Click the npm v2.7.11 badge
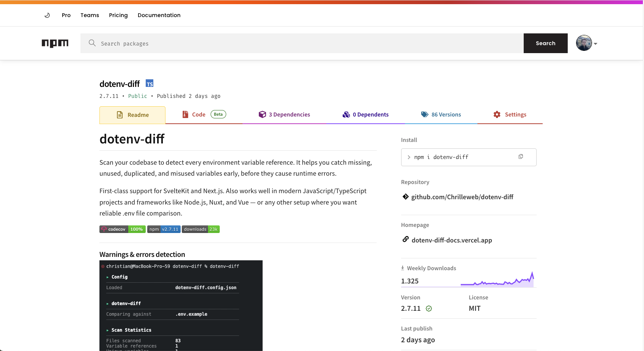This screenshot has width=644, height=351. click(164, 229)
